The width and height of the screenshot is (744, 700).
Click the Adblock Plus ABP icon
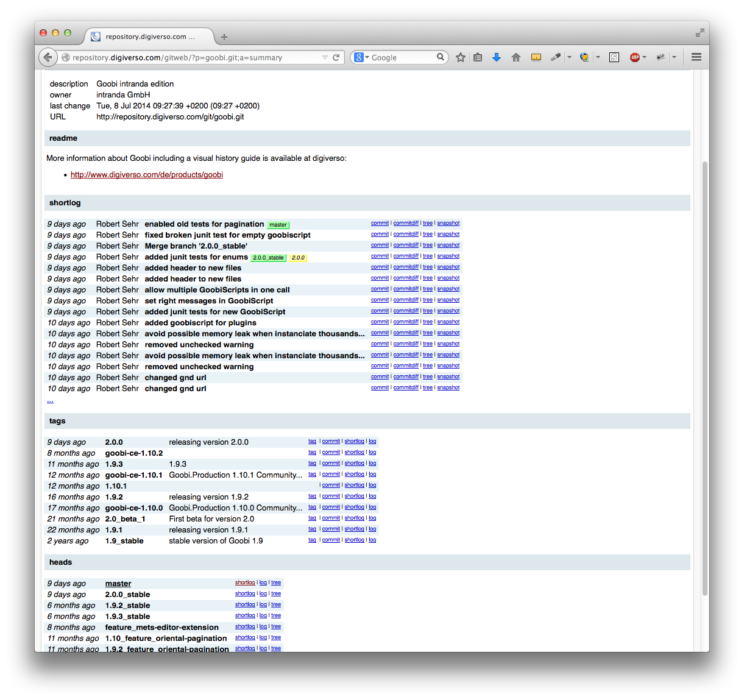coord(635,57)
